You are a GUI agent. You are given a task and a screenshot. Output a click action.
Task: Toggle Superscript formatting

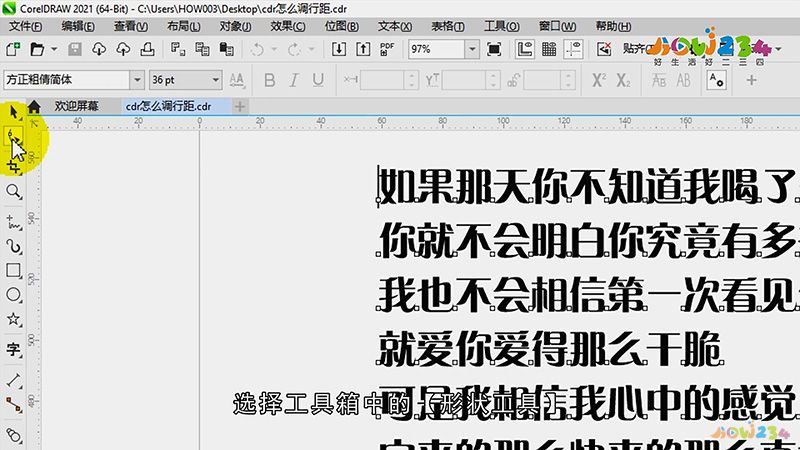pyautogui.click(x=599, y=80)
